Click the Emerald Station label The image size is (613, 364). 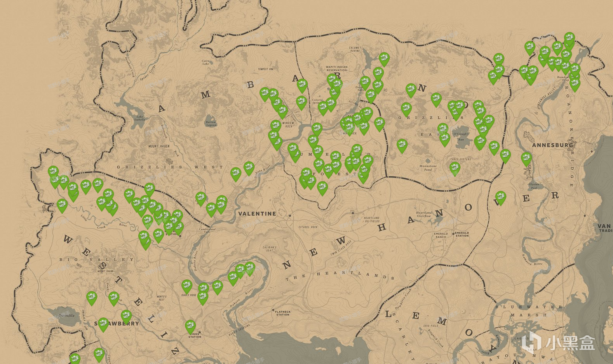462,234
